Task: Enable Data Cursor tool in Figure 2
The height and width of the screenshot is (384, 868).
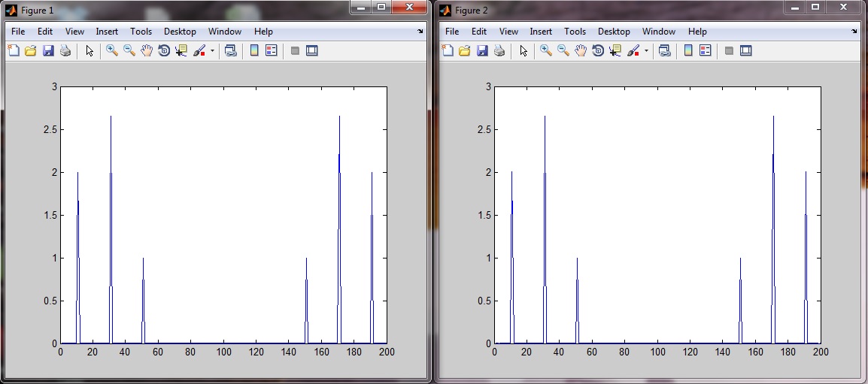Action: coord(615,51)
